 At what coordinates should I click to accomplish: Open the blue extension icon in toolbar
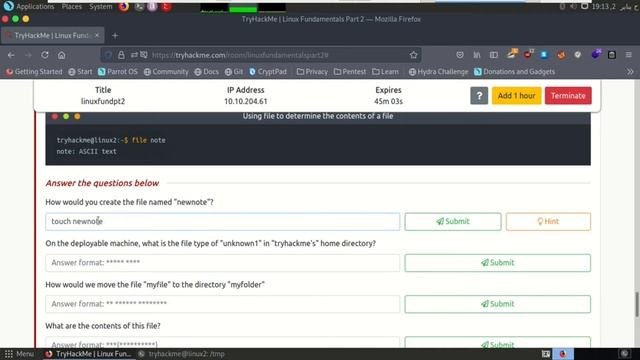pos(544,55)
